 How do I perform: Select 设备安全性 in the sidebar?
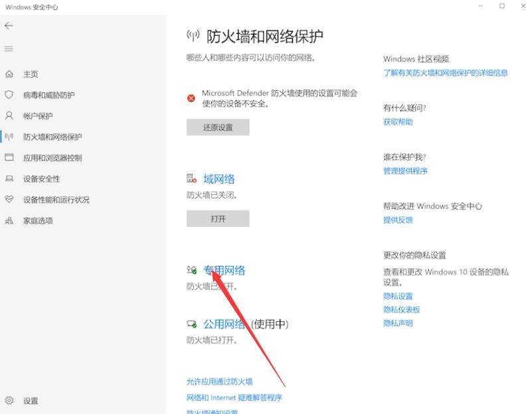coord(41,179)
